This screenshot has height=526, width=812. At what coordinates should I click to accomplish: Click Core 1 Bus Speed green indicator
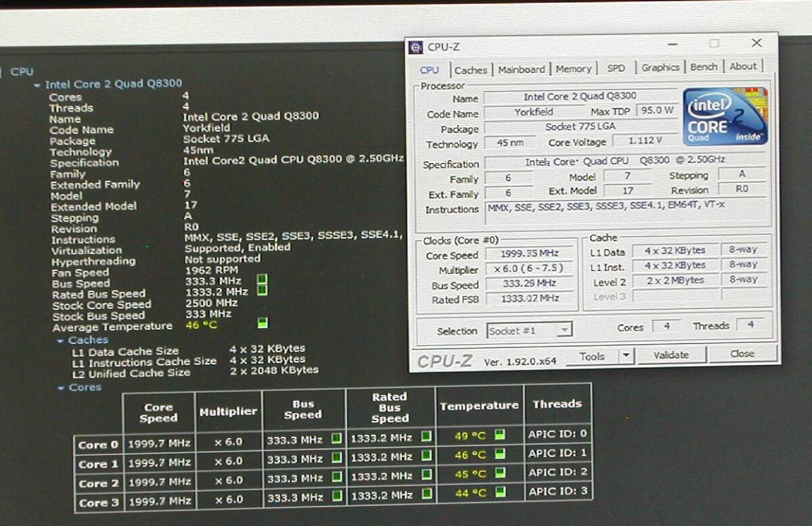tap(336, 456)
